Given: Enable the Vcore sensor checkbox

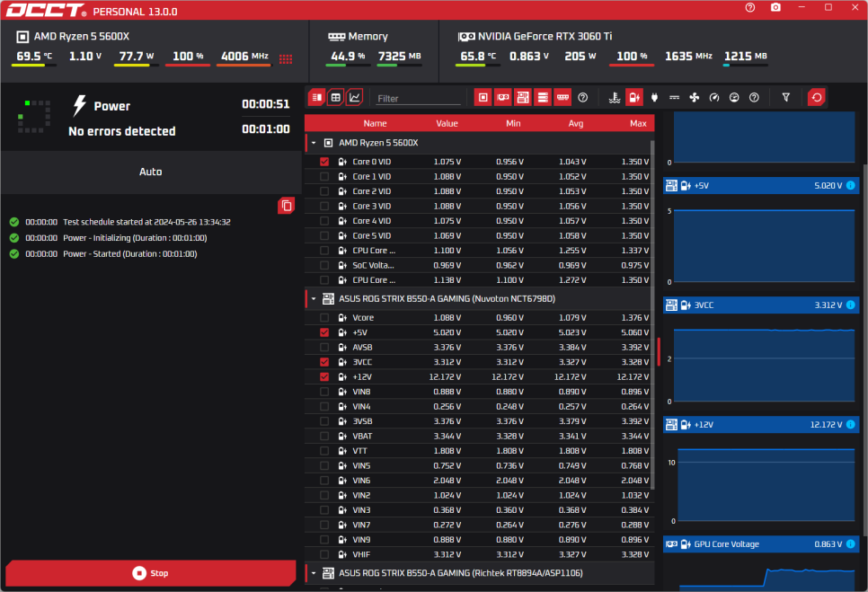Looking at the screenshot, I should pyautogui.click(x=324, y=318).
